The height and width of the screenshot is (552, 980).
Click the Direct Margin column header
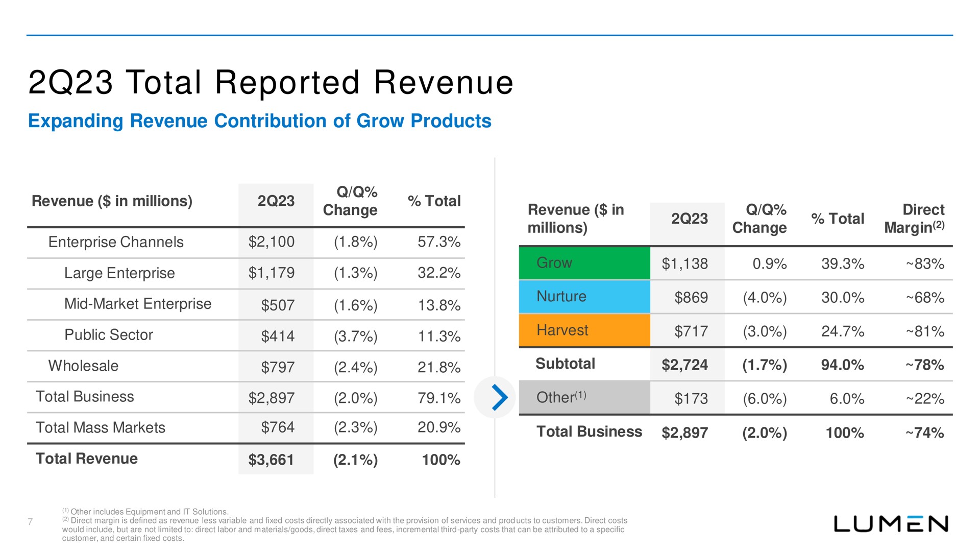point(915,219)
